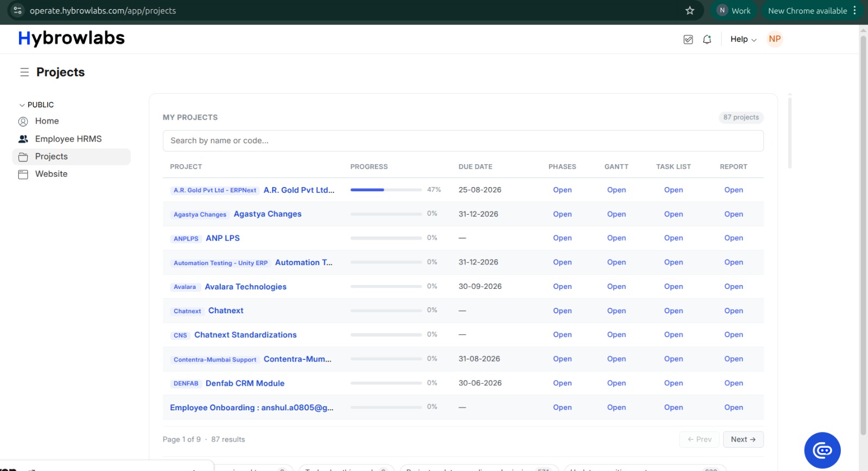Select Projects in the sidebar
868x471 pixels.
[x=71, y=157]
